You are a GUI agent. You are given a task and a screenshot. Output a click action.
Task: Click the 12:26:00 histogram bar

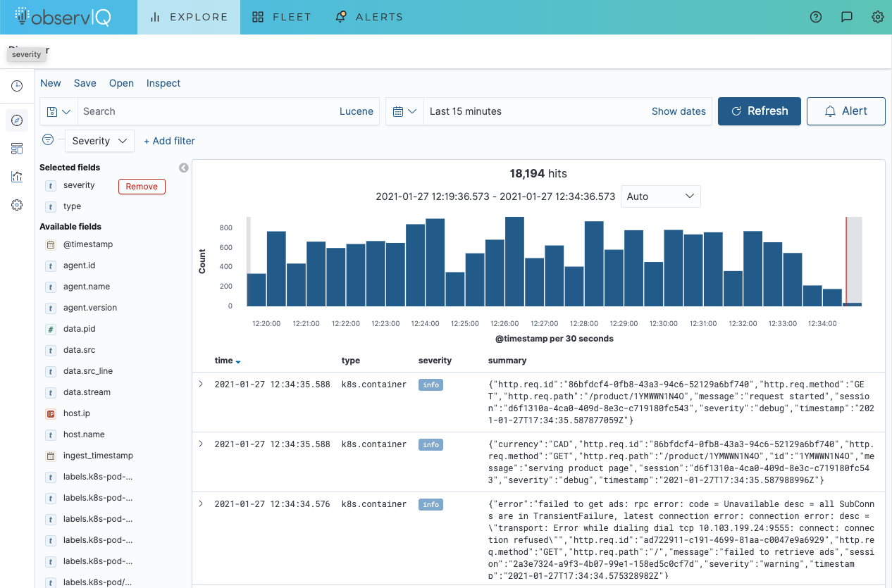pos(514,262)
